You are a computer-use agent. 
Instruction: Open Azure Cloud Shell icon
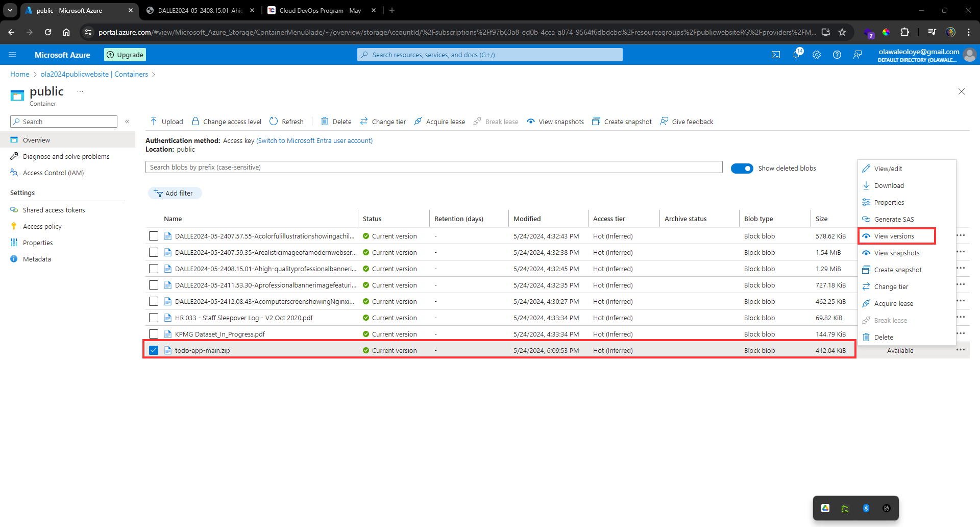776,55
